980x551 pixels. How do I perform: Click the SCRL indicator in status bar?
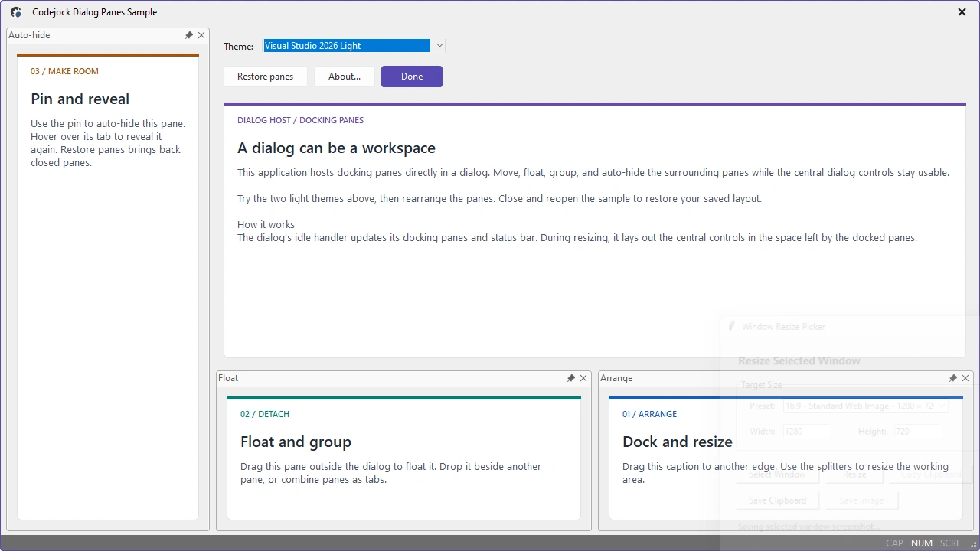click(x=950, y=543)
